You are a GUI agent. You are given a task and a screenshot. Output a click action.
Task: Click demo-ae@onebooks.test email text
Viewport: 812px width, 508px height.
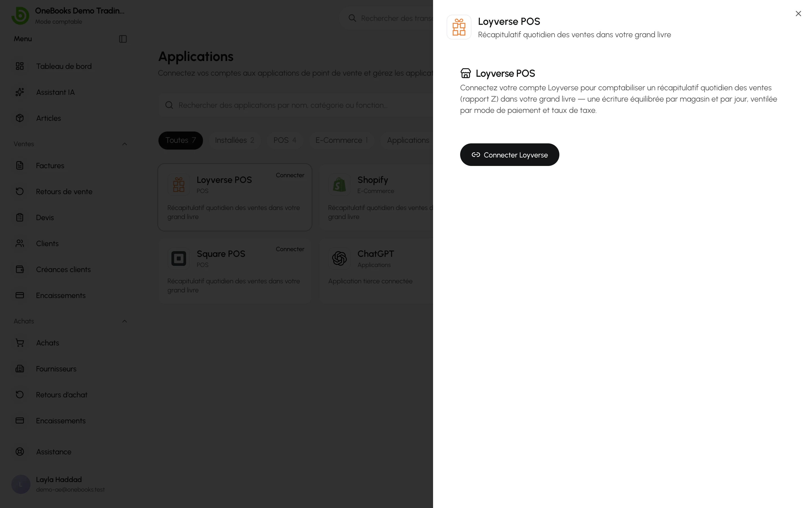click(x=70, y=490)
